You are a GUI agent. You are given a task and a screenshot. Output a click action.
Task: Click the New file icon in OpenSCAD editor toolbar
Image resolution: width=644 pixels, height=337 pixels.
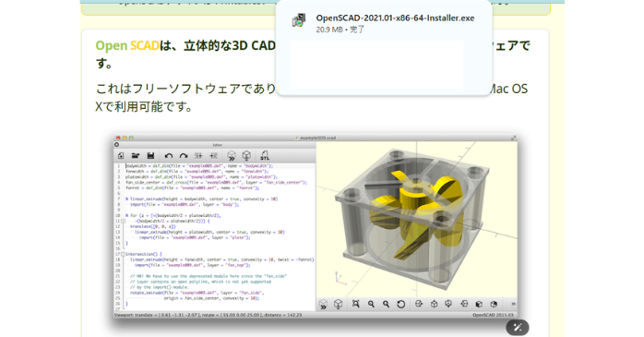click(x=121, y=156)
